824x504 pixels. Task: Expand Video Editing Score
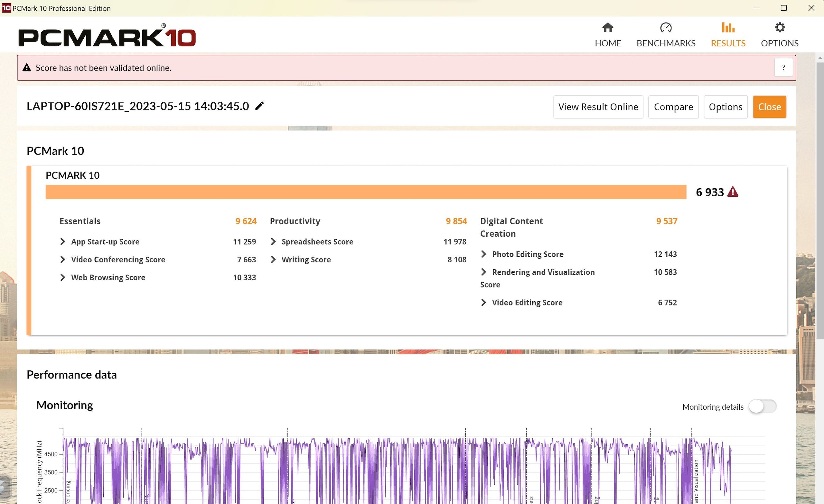pyautogui.click(x=483, y=302)
